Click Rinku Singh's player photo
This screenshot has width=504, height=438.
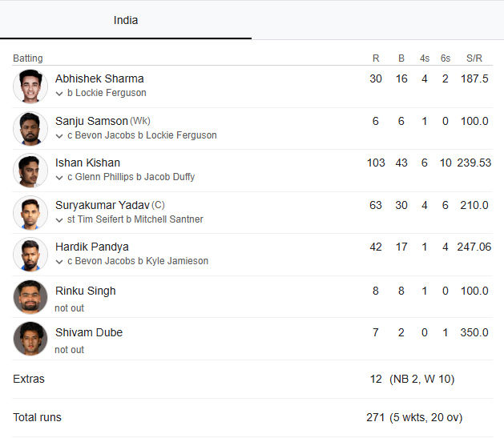30,296
